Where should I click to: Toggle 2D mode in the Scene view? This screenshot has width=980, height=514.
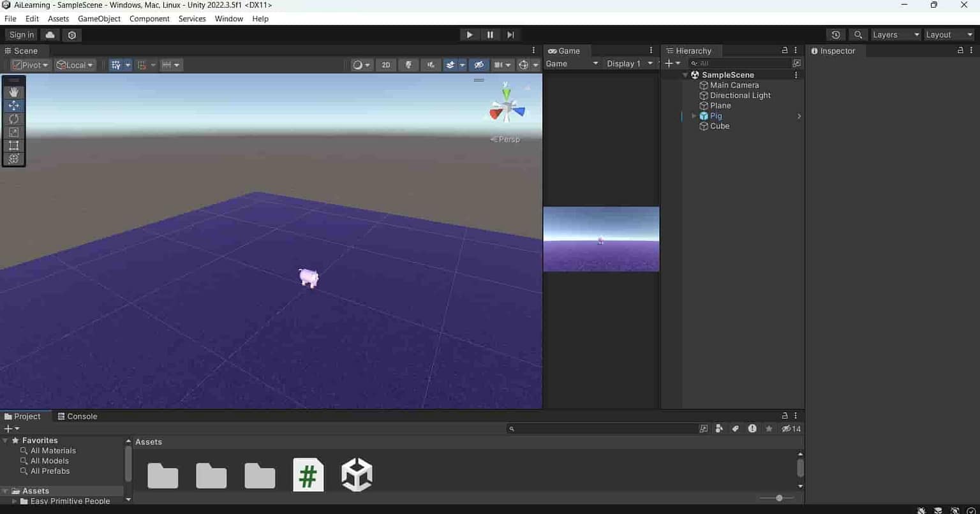(x=385, y=64)
